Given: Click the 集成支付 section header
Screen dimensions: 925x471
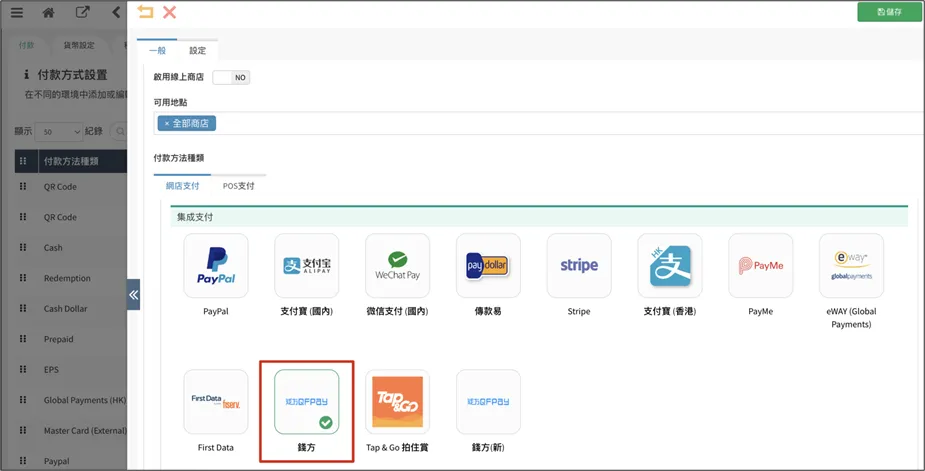Looking at the screenshot, I should pos(539,217).
